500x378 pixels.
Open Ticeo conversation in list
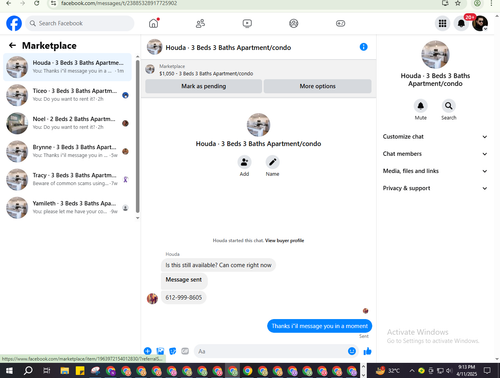(x=68, y=95)
